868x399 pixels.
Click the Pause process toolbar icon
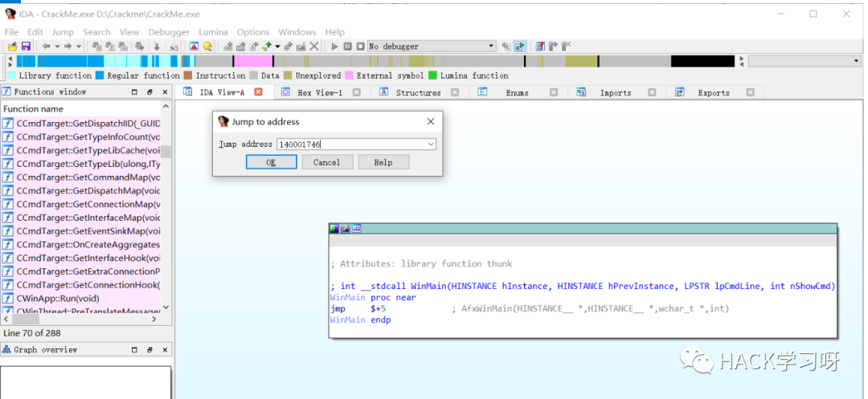click(x=348, y=47)
